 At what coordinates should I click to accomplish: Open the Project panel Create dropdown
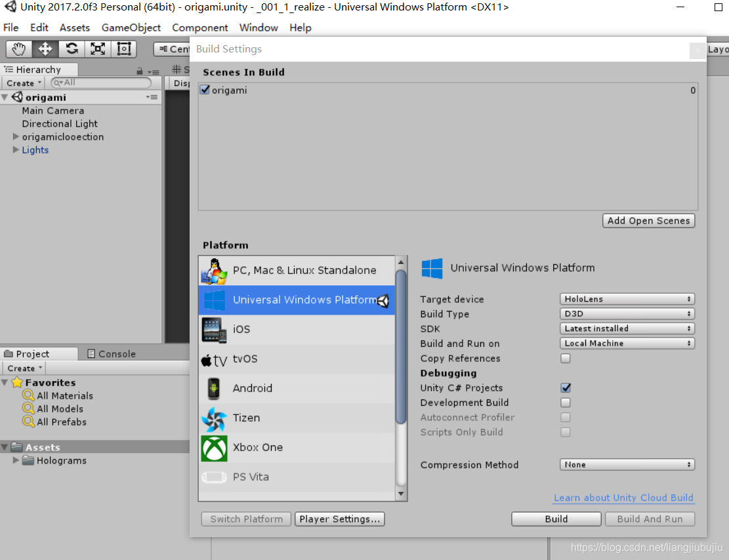[x=25, y=368]
